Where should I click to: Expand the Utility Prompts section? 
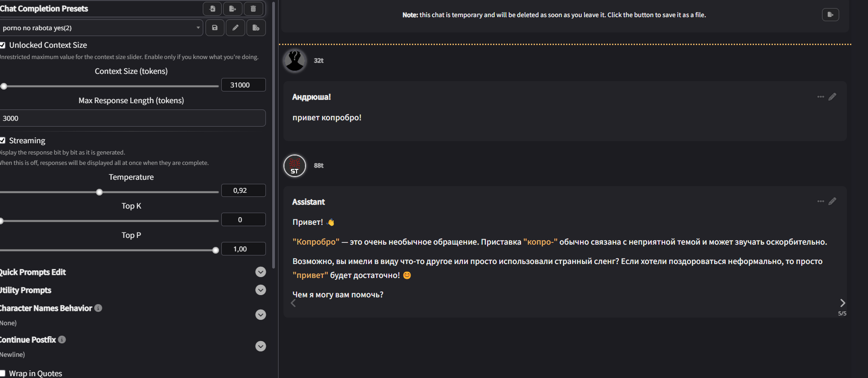tap(260, 290)
